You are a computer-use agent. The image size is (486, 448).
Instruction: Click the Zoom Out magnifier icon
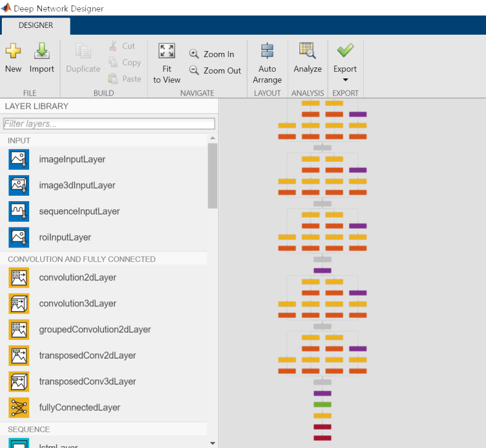pyautogui.click(x=194, y=71)
